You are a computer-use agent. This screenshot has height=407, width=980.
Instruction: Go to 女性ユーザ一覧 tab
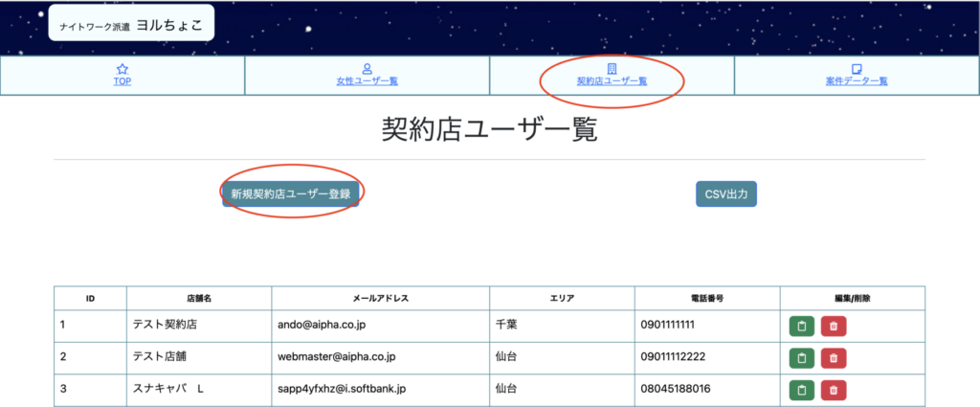click(367, 81)
